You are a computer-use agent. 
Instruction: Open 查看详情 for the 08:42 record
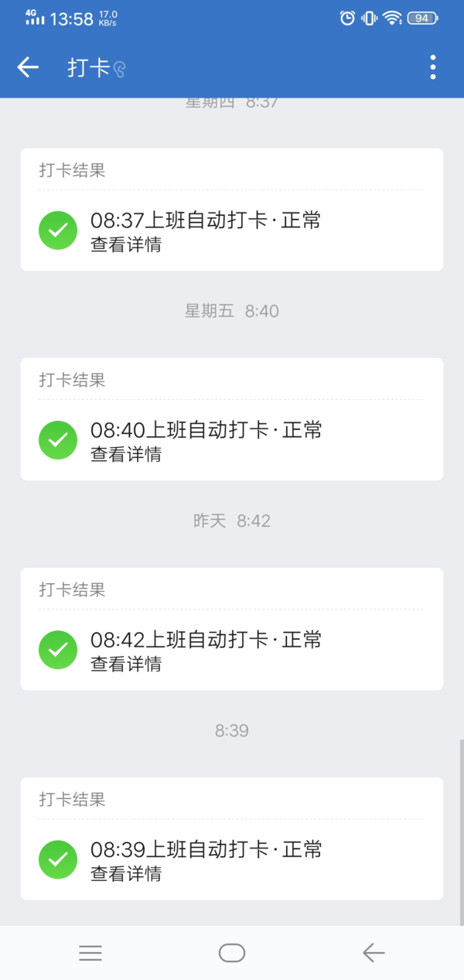[126, 664]
